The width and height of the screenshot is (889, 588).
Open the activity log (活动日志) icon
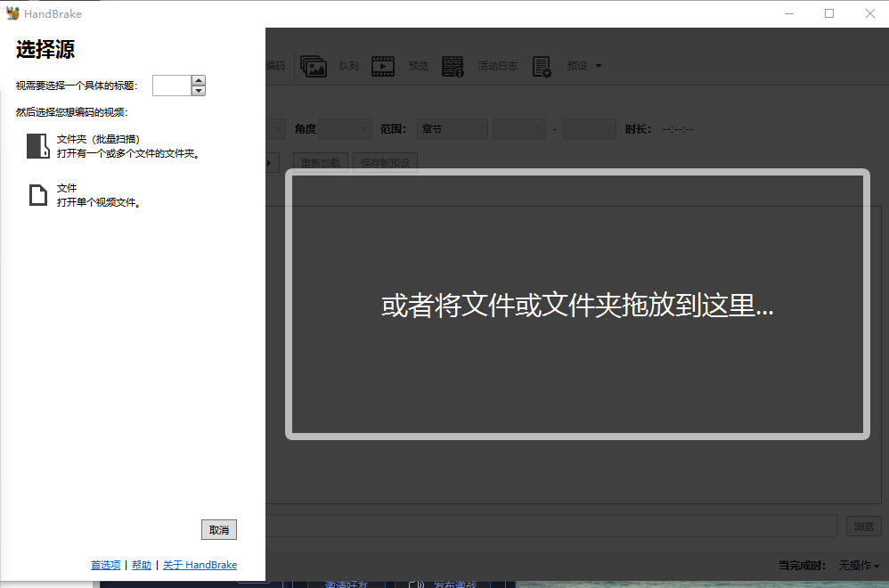coord(453,66)
